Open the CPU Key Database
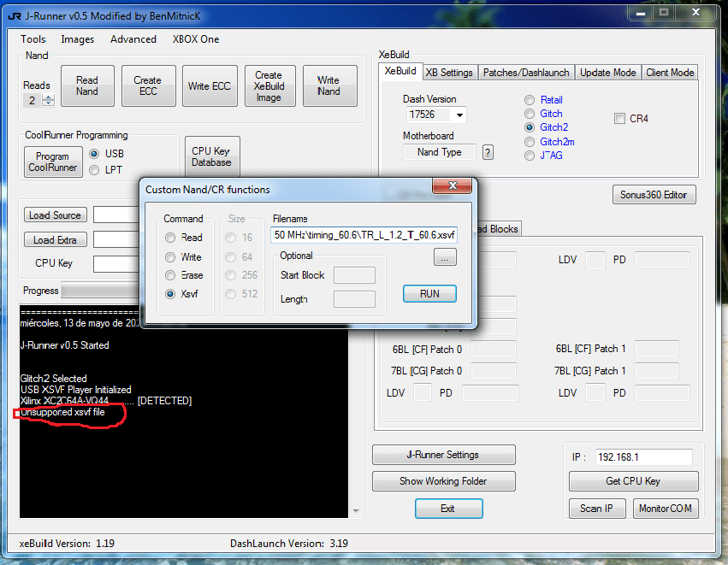The image size is (728, 565). [x=211, y=156]
